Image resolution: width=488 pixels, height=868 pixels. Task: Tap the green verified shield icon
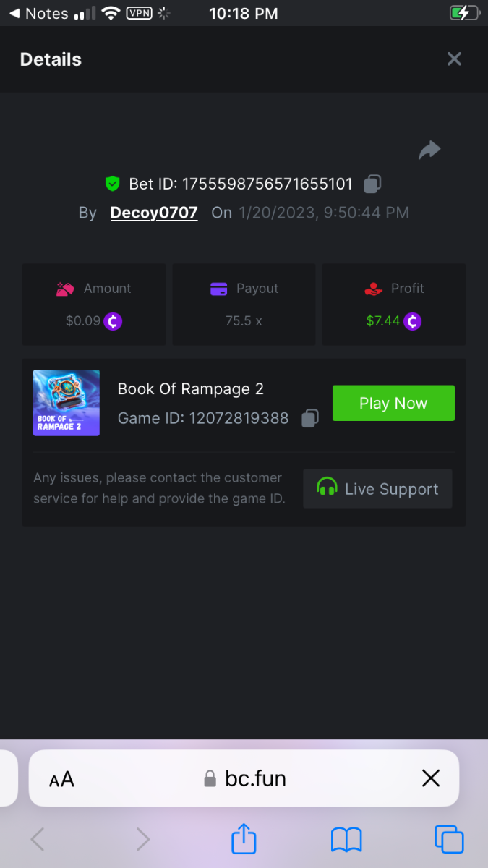click(x=112, y=184)
